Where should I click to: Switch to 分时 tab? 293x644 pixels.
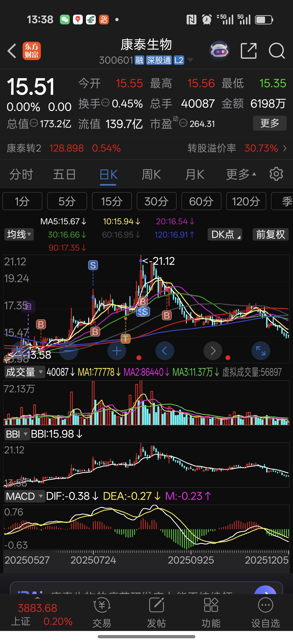(x=21, y=174)
